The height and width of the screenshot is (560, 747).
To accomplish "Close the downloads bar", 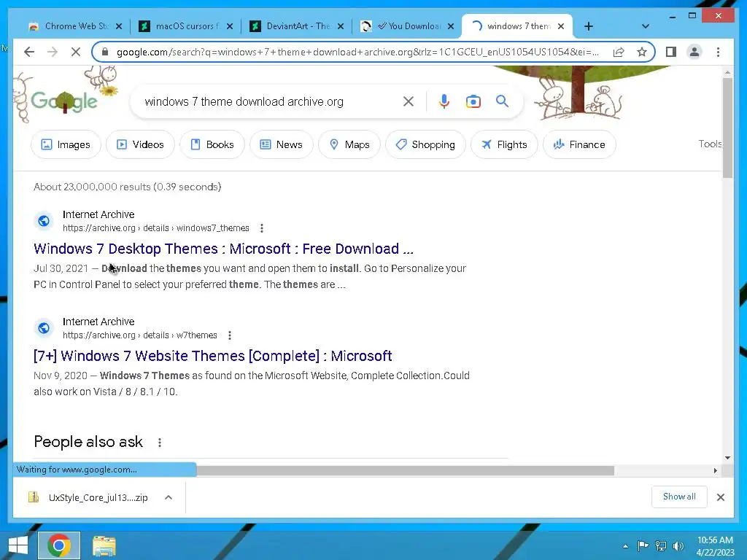I will point(720,497).
